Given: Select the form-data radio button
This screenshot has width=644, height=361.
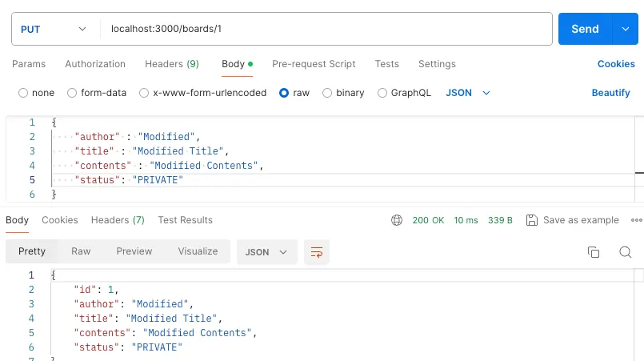Looking at the screenshot, I should click(72, 93).
